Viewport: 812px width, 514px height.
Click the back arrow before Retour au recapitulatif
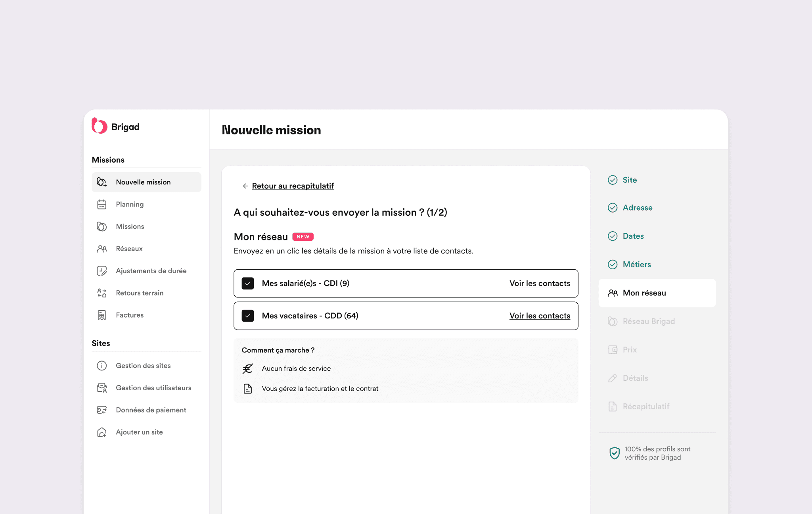pos(245,186)
